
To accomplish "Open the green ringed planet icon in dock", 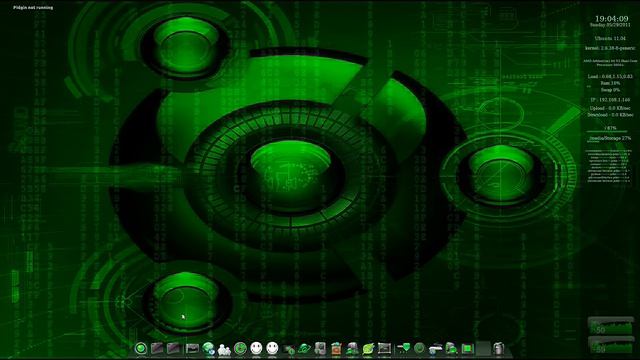I will click(304, 348).
